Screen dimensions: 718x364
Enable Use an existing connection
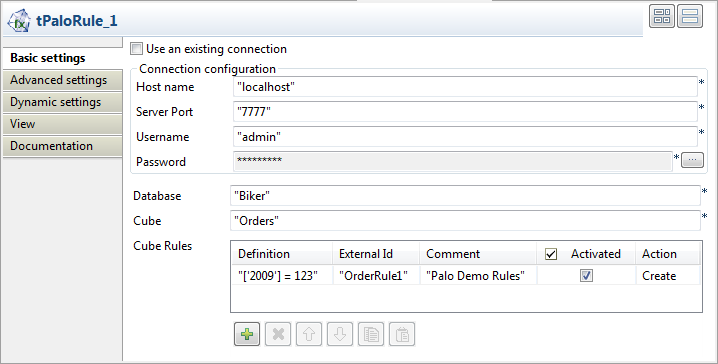coord(136,49)
